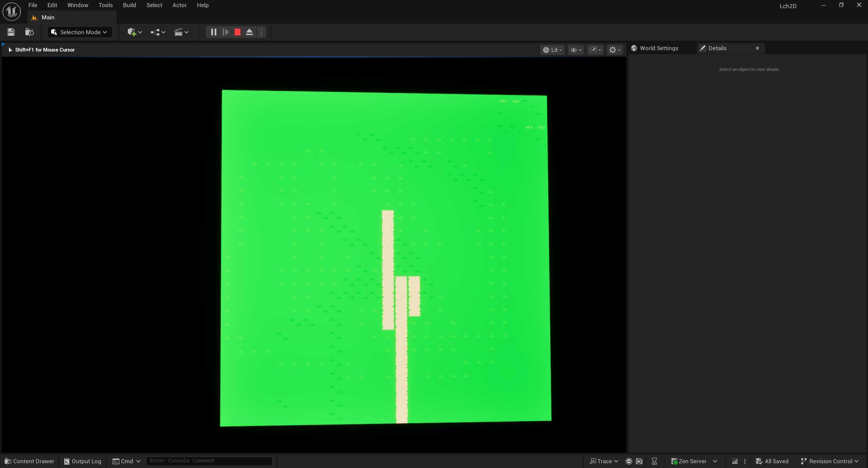Click the Enter Console Command field
The image size is (868, 468).
[209, 461]
